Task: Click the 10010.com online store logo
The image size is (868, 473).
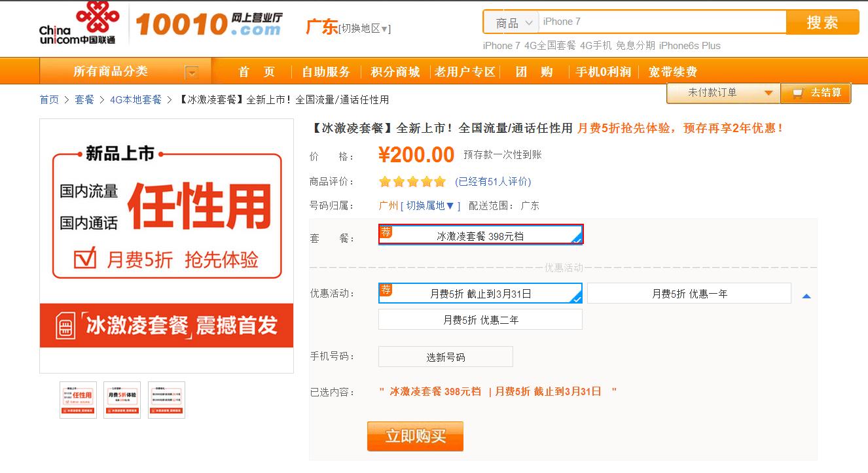Action: tap(208, 24)
